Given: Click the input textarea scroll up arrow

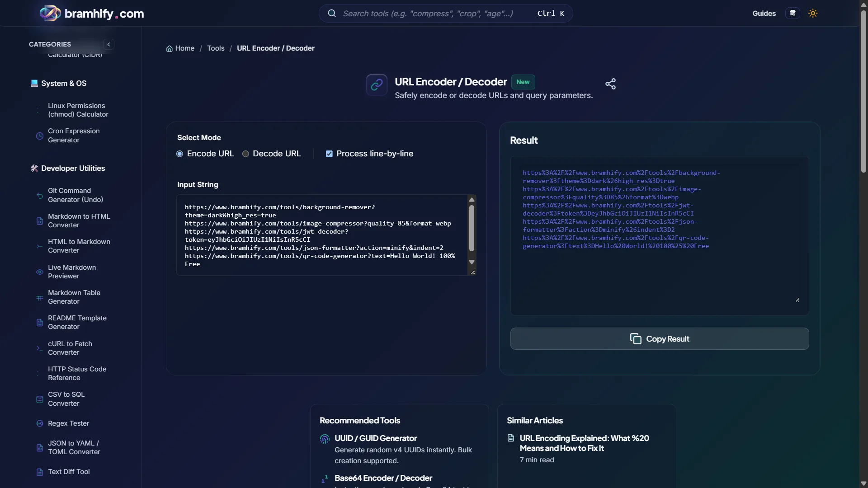Looking at the screenshot, I should [x=472, y=200].
